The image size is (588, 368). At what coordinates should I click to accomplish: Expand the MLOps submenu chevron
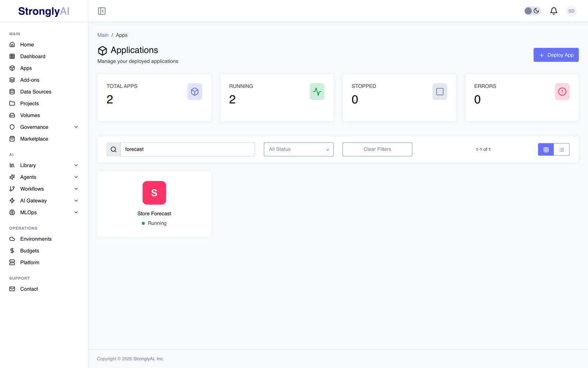(76, 212)
